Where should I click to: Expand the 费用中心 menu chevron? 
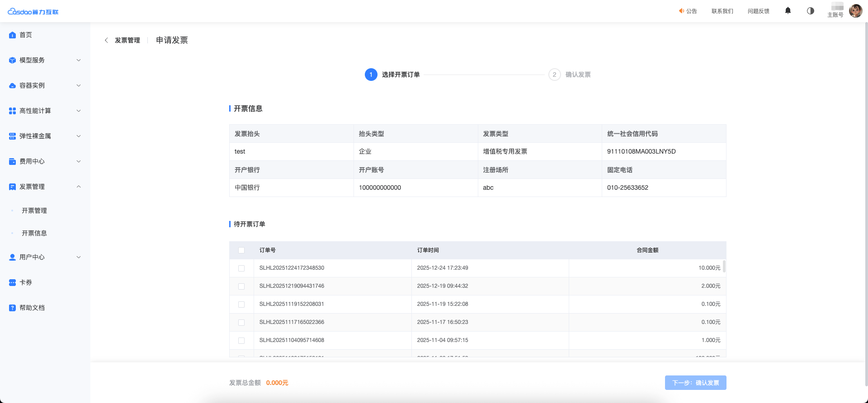[79, 161]
